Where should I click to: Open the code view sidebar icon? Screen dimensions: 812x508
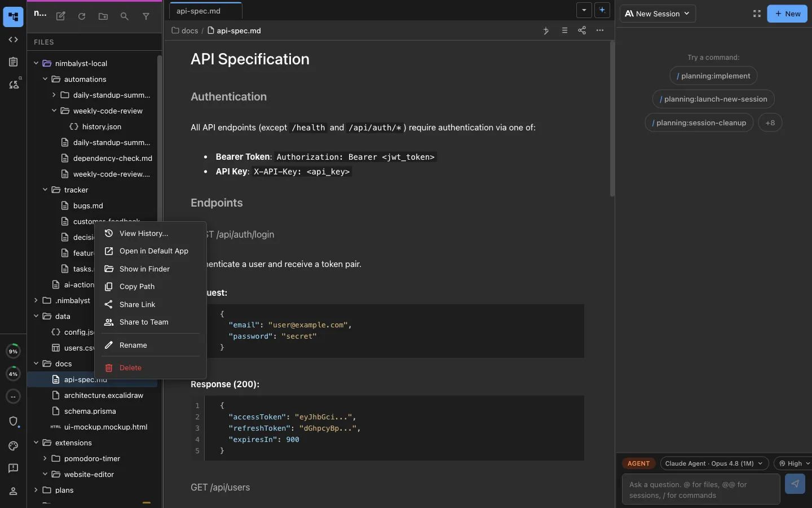[13, 40]
